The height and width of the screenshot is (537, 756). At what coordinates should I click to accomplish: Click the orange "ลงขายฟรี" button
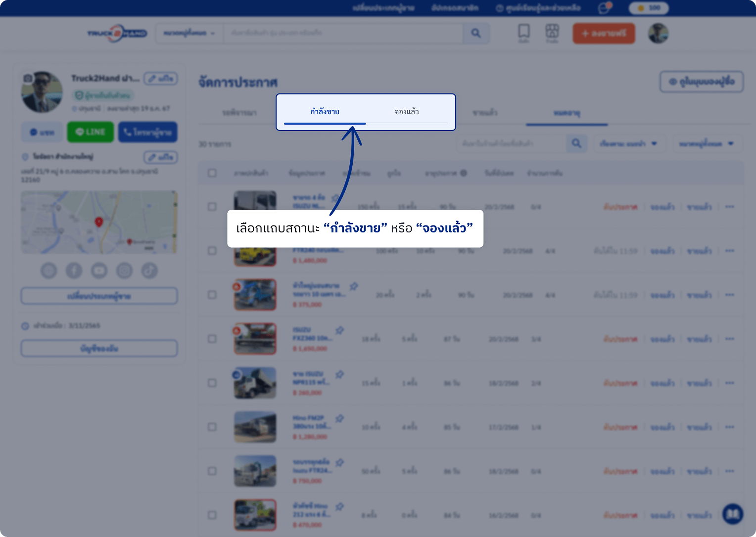pyautogui.click(x=604, y=33)
